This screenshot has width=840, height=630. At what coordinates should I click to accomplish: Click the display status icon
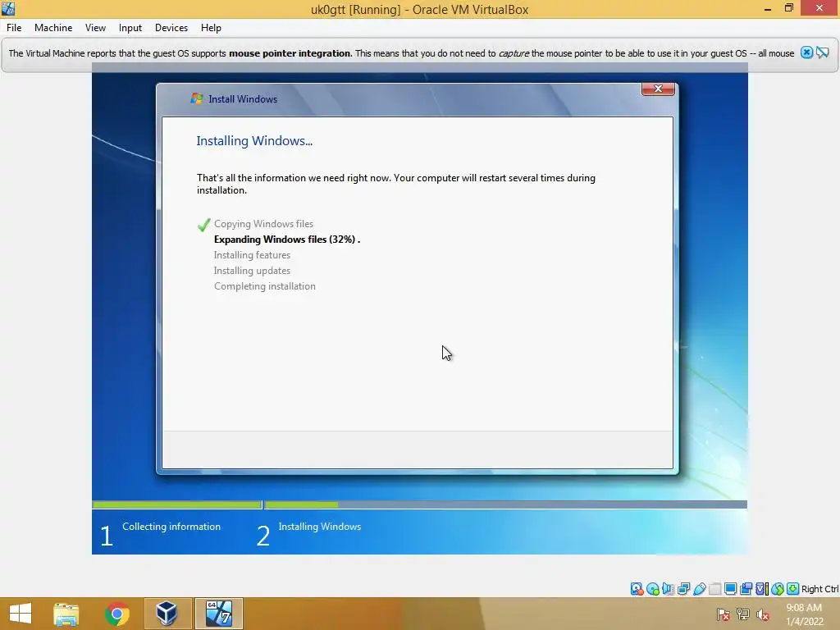click(730, 589)
